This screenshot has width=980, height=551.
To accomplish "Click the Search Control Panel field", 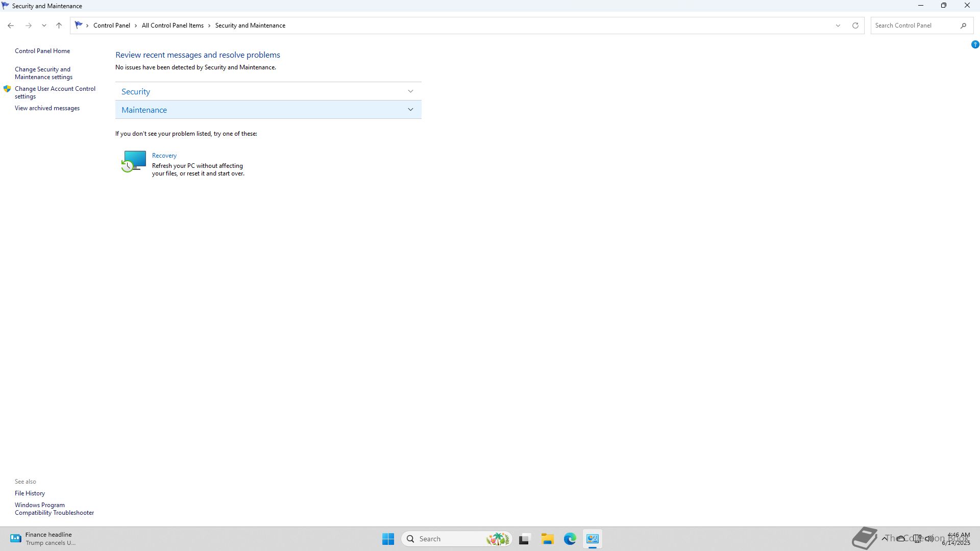I will click(914, 26).
